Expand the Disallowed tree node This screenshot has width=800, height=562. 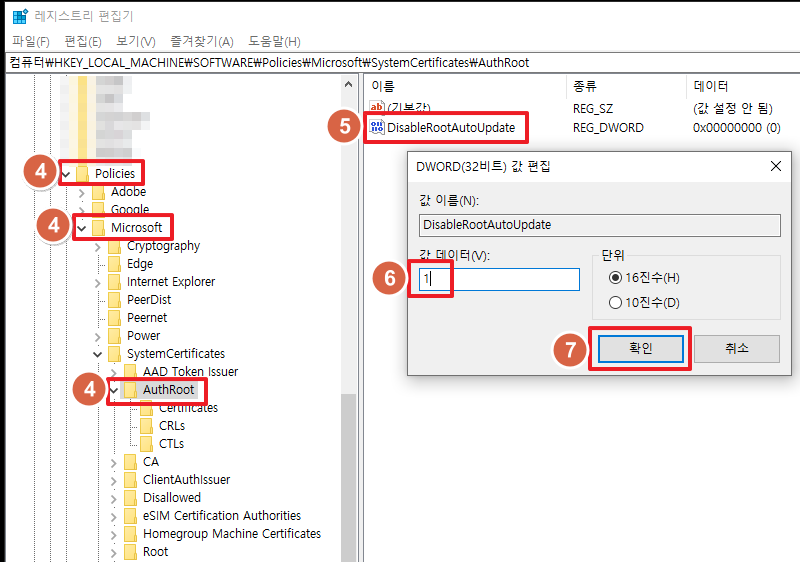tap(114, 499)
